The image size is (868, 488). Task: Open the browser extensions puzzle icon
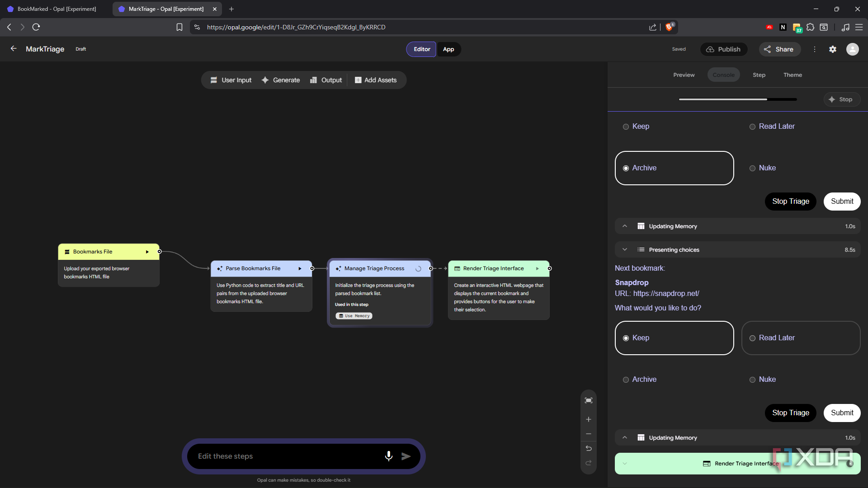point(810,27)
